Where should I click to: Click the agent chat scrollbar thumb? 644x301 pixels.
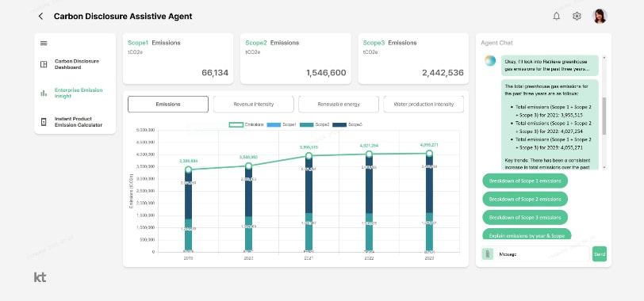click(x=604, y=116)
